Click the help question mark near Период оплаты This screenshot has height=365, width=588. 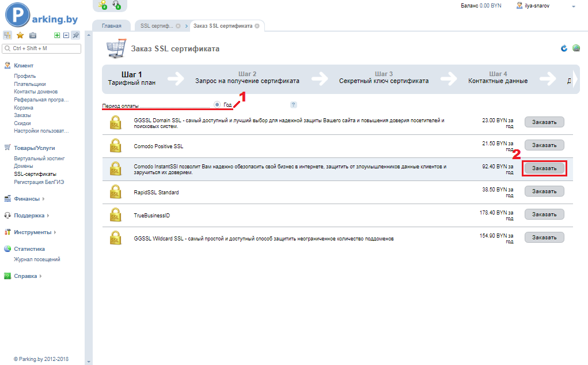294,105
